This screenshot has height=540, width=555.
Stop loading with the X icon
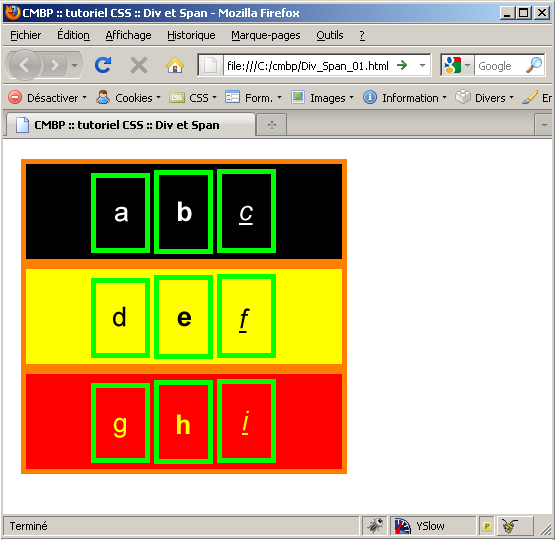tap(139, 65)
